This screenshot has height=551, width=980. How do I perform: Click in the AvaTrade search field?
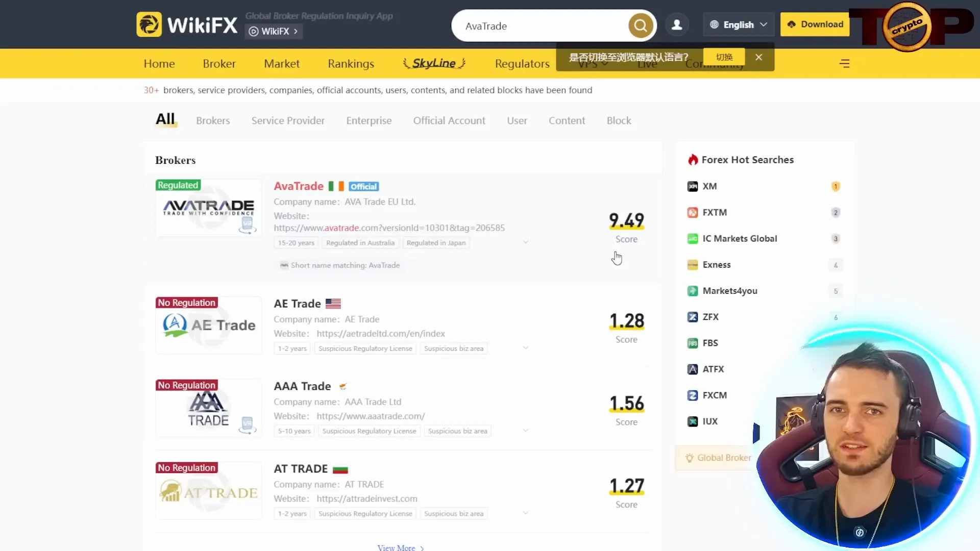(x=541, y=26)
